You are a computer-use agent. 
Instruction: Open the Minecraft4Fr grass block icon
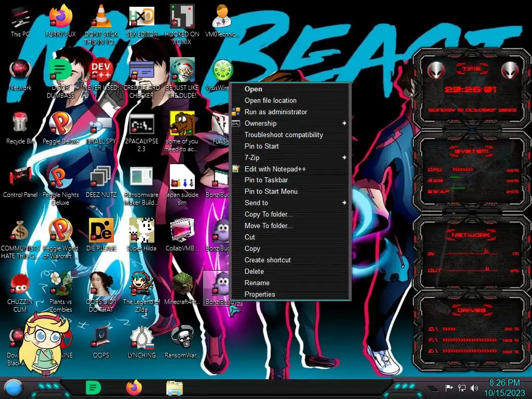tap(182, 288)
